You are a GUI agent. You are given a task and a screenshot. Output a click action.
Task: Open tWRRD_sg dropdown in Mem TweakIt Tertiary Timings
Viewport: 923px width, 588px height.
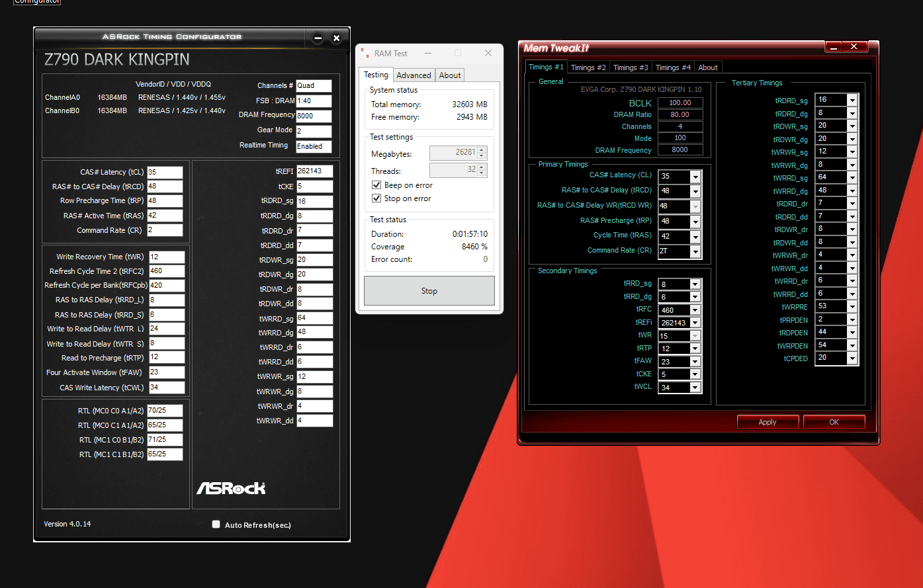pyautogui.click(x=852, y=178)
